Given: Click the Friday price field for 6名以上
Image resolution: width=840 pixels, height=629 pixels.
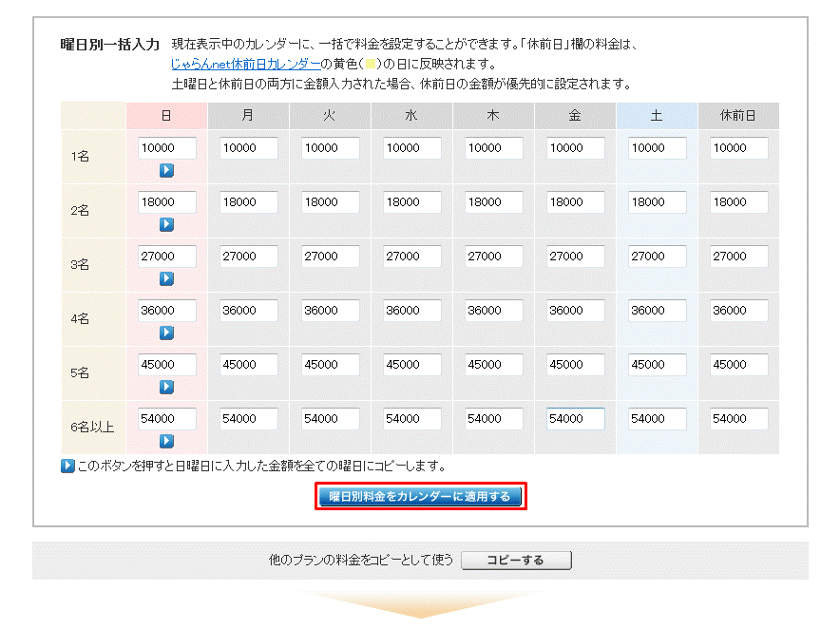Looking at the screenshot, I should [x=575, y=418].
